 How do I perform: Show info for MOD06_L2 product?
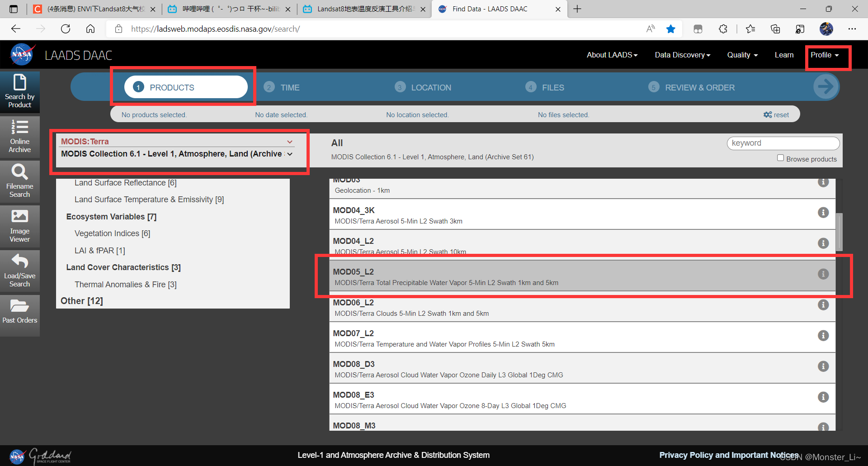click(x=823, y=304)
